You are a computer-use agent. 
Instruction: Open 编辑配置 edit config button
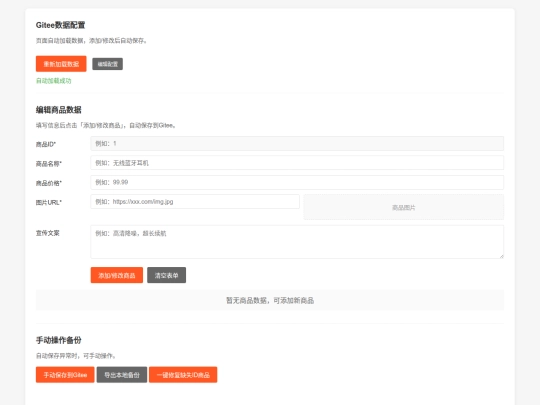pyautogui.click(x=107, y=64)
